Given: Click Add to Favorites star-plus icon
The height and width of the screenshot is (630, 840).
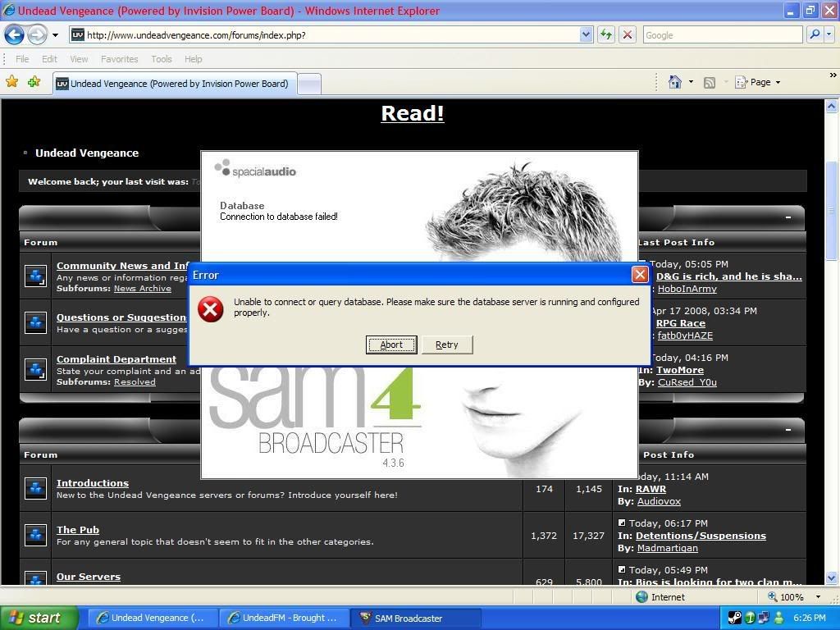Looking at the screenshot, I should (x=34, y=82).
